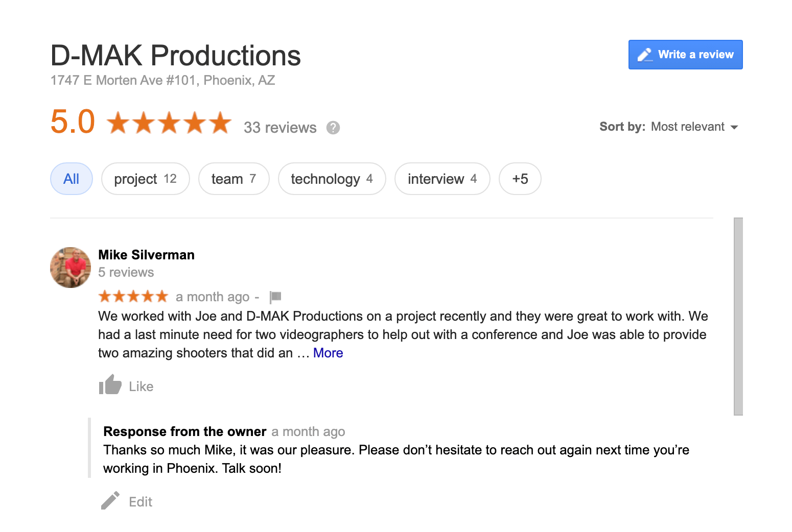Open Mike Silverman's reviewer name link
Screen dimensions: 792x532
(x=147, y=255)
